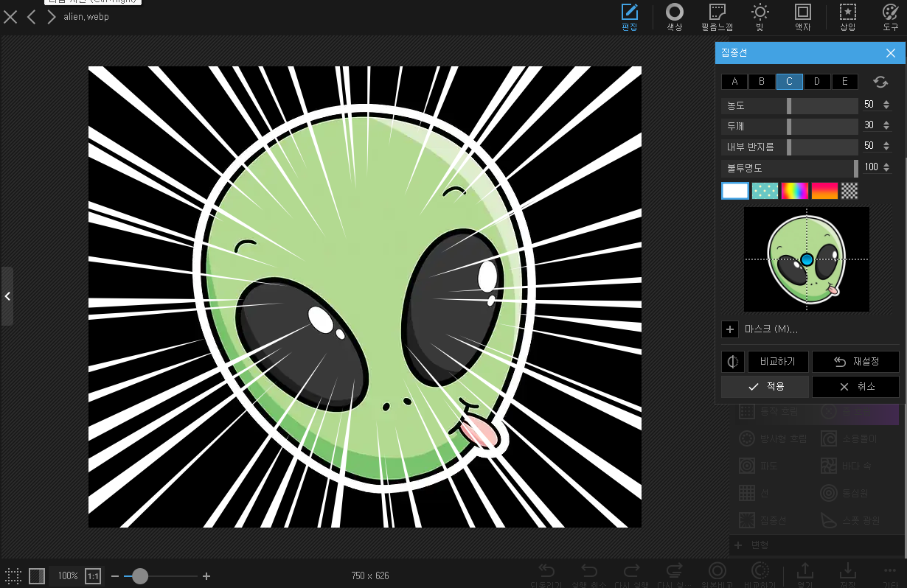The image size is (907, 588).
Task: Choose the teal dotted pattern swatch
Action: pos(765,191)
